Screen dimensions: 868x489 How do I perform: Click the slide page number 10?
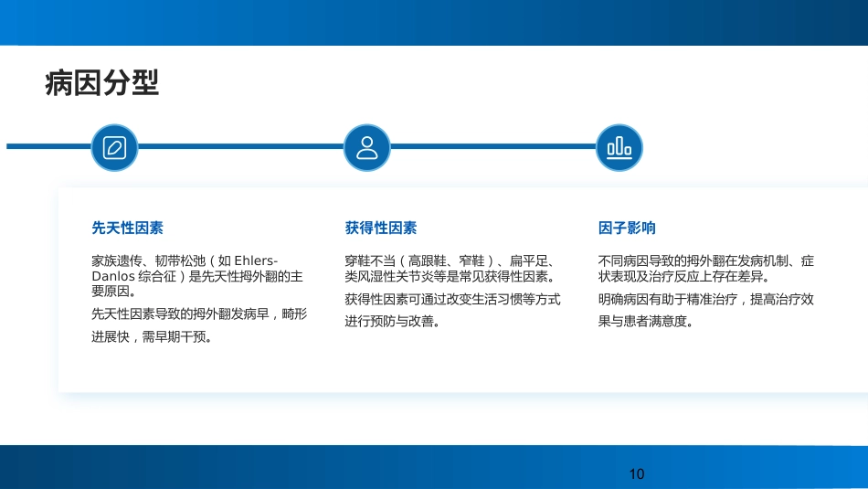click(637, 474)
